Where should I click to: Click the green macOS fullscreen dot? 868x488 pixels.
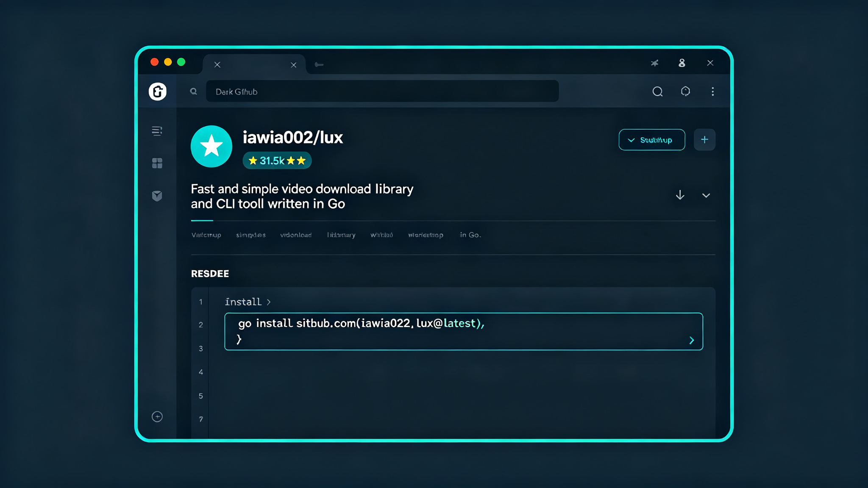point(181,62)
